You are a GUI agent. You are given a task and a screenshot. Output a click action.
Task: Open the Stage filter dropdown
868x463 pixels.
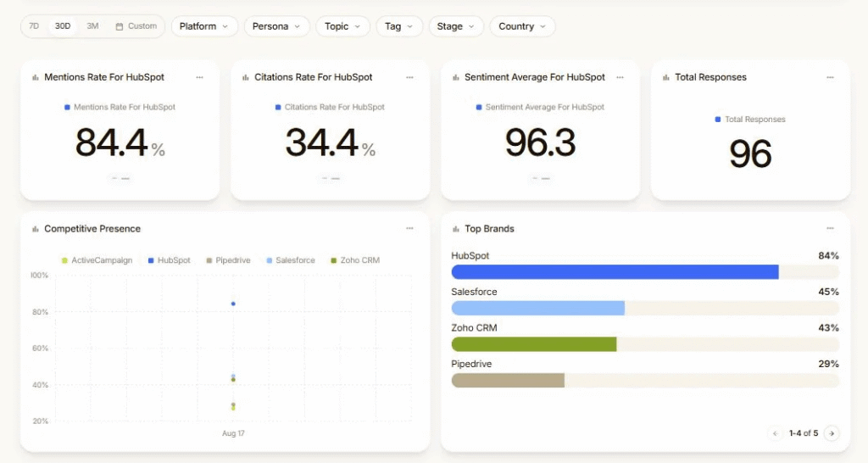[x=456, y=26]
